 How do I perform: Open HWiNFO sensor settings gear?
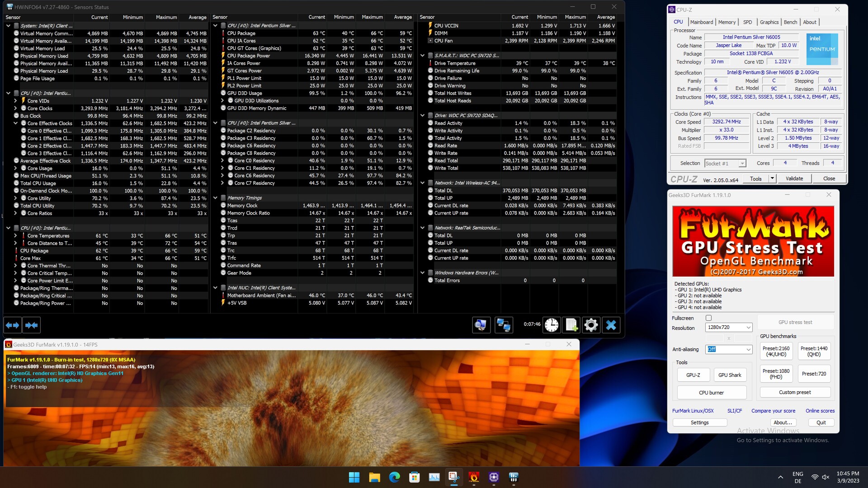pyautogui.click(x=591, y=325)
